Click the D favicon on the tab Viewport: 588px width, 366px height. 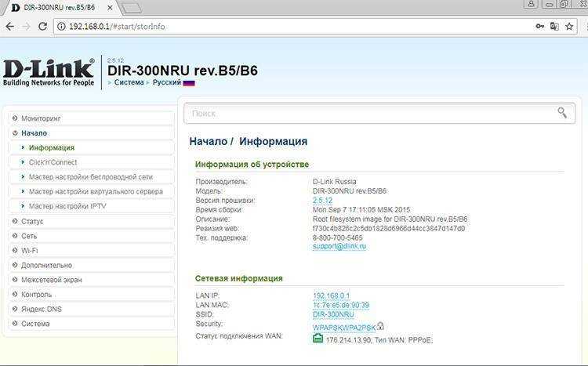click(15, 8)
